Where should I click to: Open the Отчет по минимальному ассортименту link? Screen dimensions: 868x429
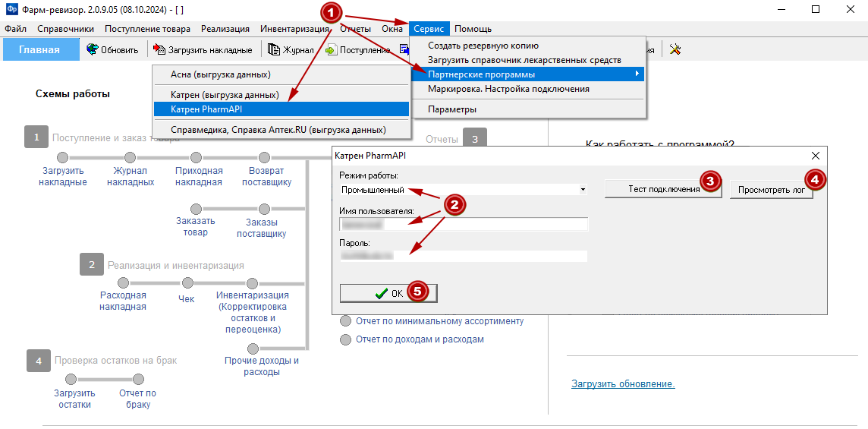pyautogui.click(x=439, y=321)
